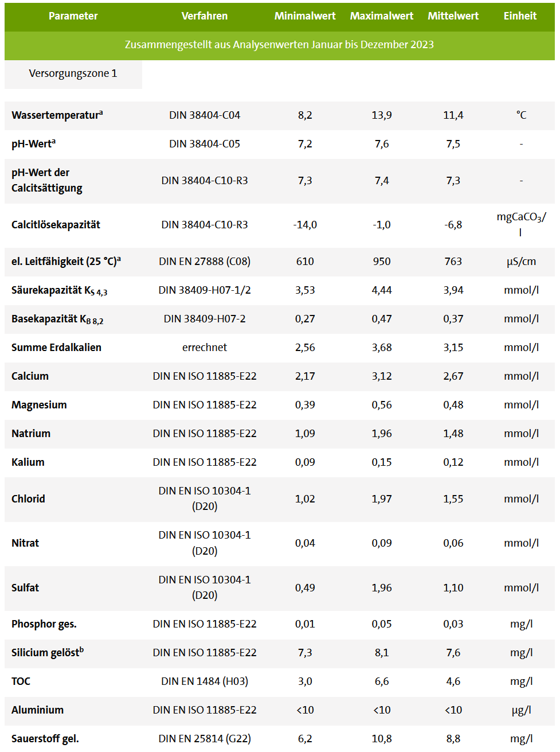The height and width of the screenshot is (752, 560).
Task: Click the Zusammengestellt aus Analysenwerten banner
Action: coord(279,45)
